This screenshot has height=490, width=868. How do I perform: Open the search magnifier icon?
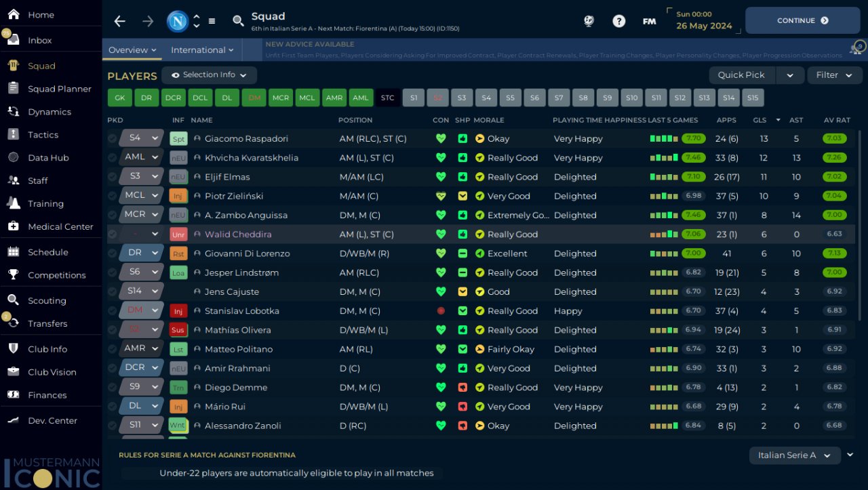pos(238,21)
